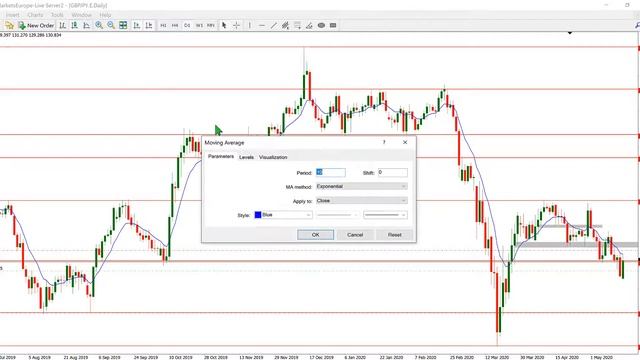Open the line width dropdown

pyautogui.click(x=385, y=215)
